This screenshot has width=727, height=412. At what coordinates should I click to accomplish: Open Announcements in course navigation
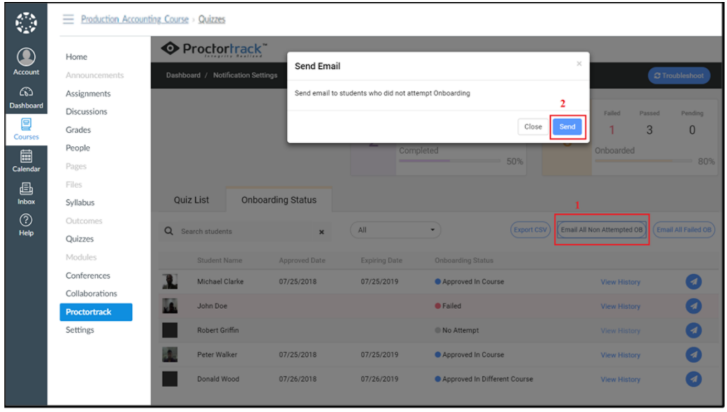point(95,75)
